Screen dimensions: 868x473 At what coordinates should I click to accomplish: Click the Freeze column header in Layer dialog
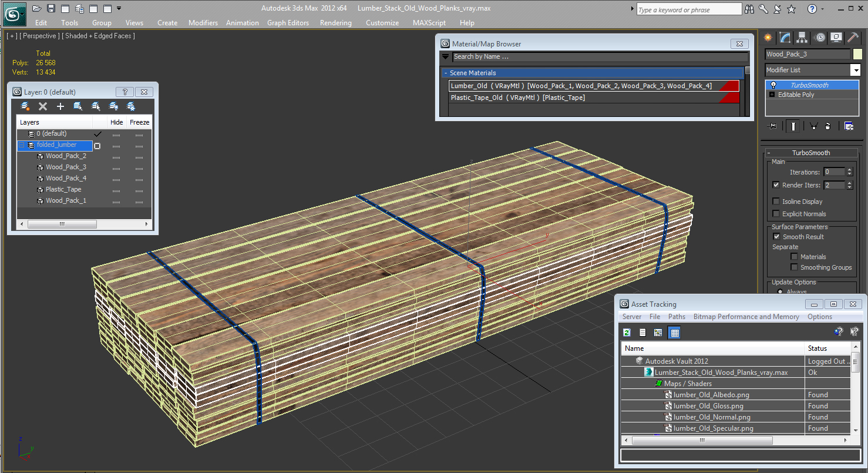140,122
